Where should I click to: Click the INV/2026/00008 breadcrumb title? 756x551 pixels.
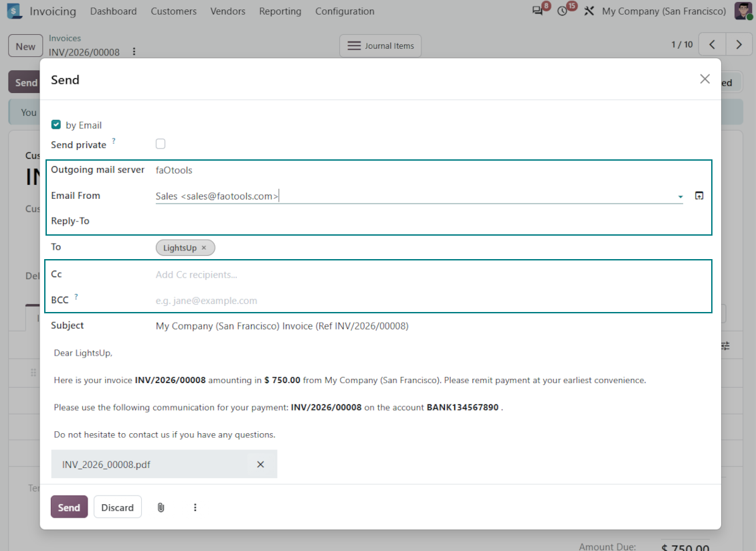click(84, 52)
